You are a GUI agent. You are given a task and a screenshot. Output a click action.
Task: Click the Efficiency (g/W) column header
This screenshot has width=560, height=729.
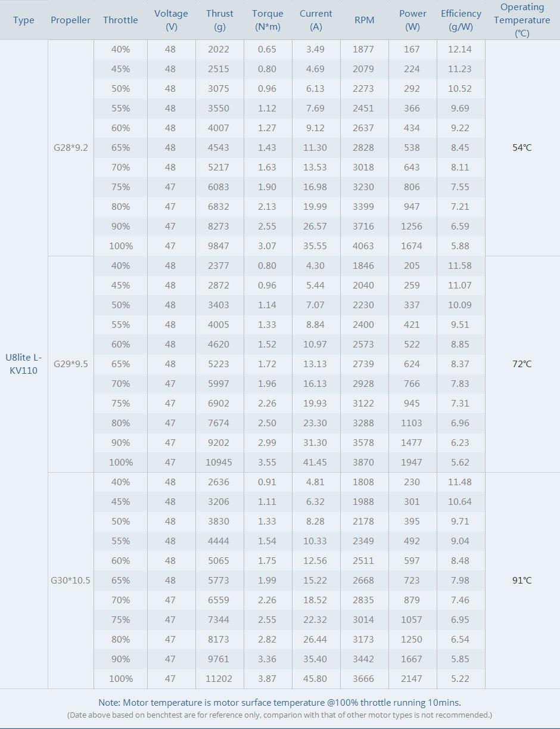461,20
